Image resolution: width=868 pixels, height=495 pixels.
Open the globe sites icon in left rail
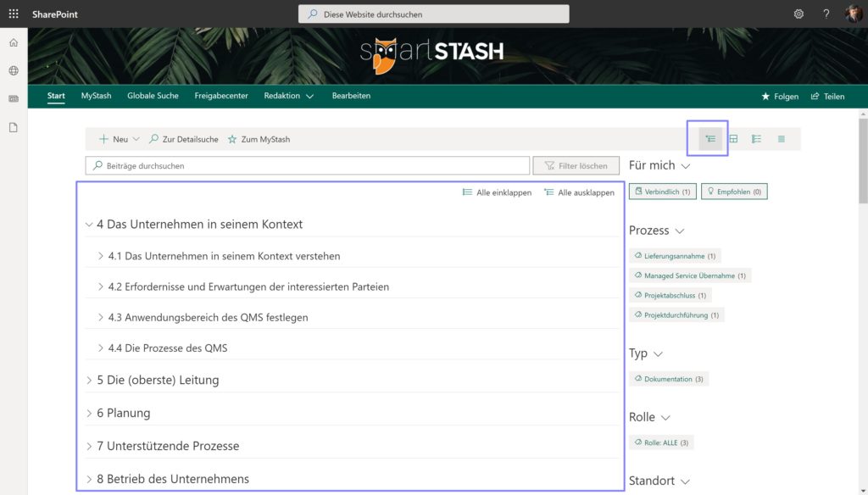(14, 70)
